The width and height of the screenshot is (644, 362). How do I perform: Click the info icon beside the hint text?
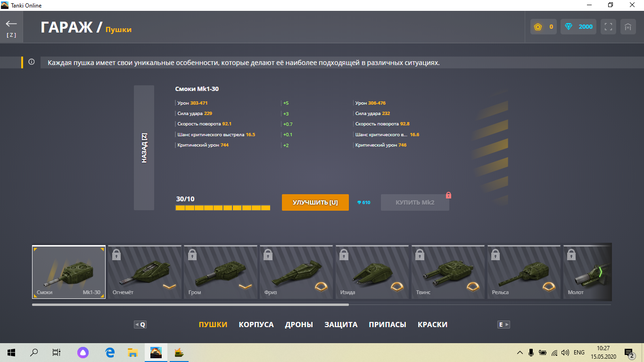(x=32, y=62)
